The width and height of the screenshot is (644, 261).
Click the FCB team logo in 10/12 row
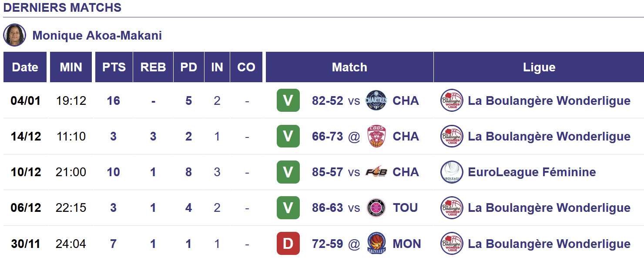[376, 172]
